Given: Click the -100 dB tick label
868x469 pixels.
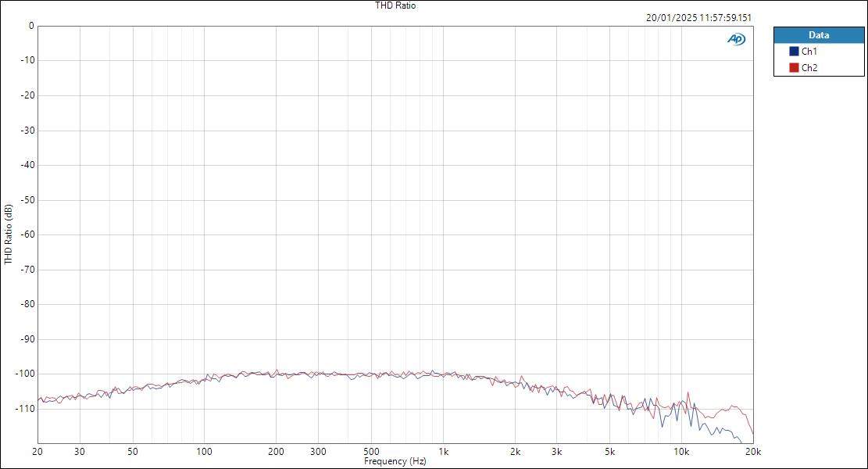Looking at the screenshot, I should [x=25, y=374].
